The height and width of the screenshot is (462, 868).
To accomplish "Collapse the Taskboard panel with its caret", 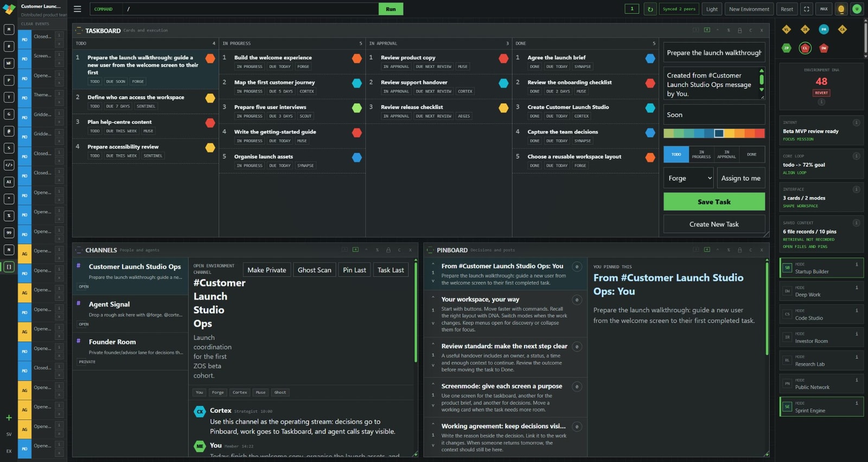I will pos(718,30).
